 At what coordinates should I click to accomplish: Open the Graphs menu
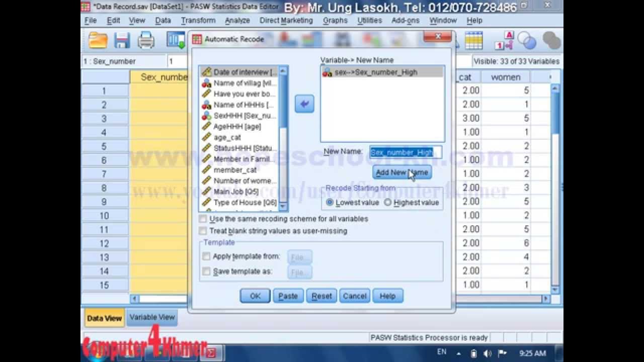(335, 21)
